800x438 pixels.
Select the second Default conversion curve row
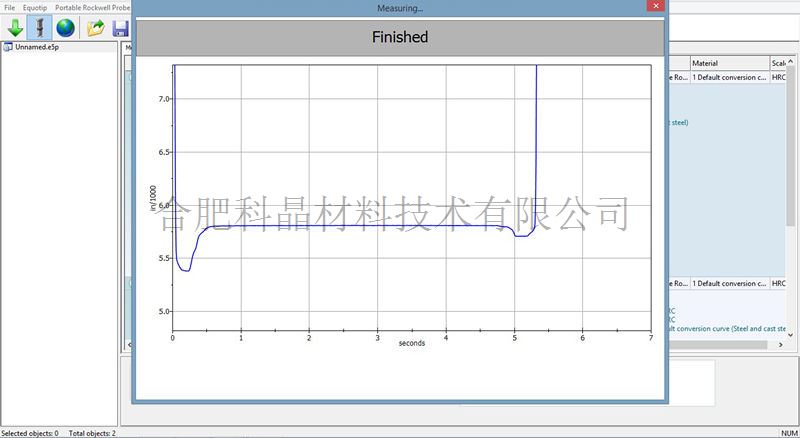pyautogui.click(x=730, y=284)
